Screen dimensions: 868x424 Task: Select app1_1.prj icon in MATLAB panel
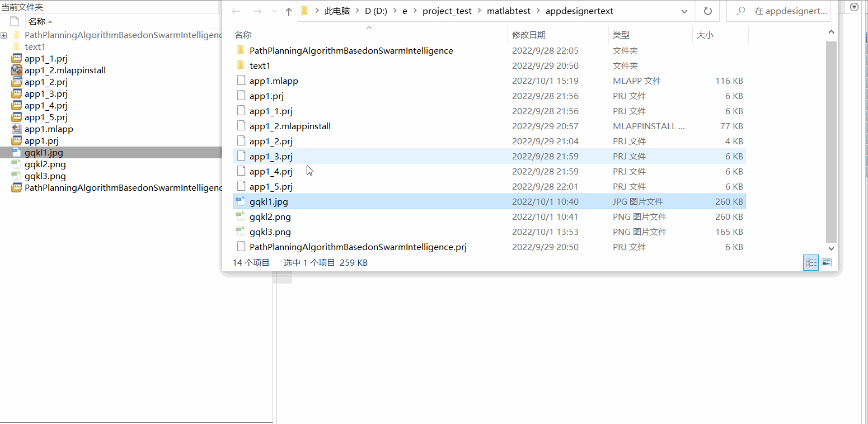[x=16, y=58]
